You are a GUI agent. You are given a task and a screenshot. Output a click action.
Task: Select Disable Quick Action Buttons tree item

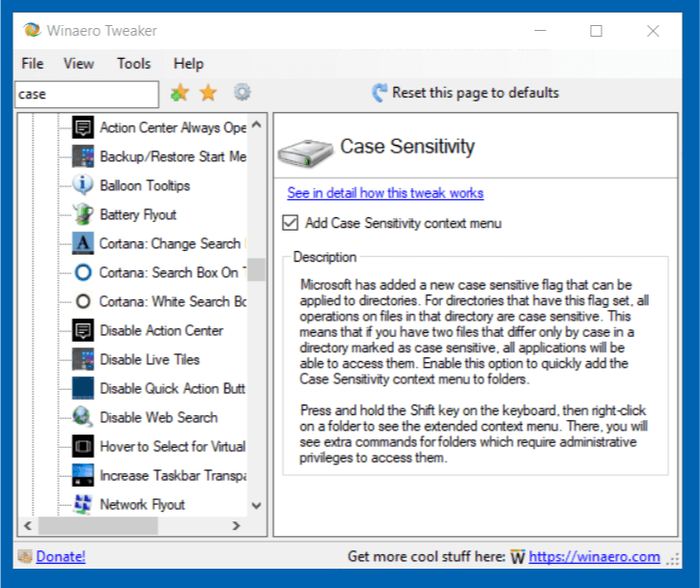[173, 388]
